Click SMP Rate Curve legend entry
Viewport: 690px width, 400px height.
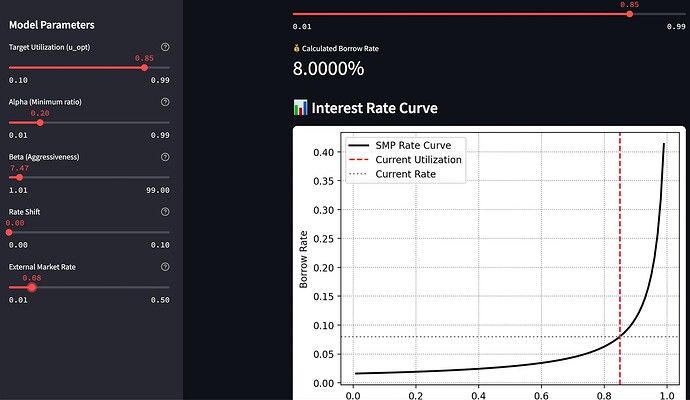(x=400, y=145)
